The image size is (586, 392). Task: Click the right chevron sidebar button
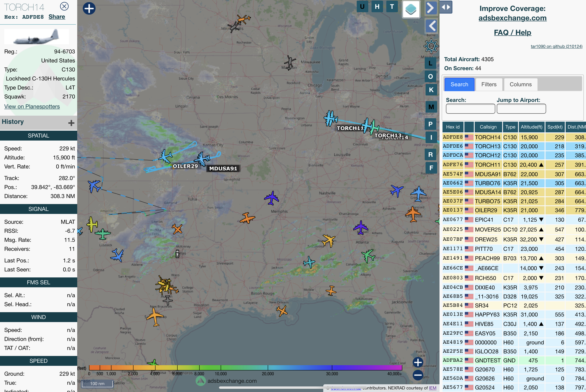click(431, 8)
